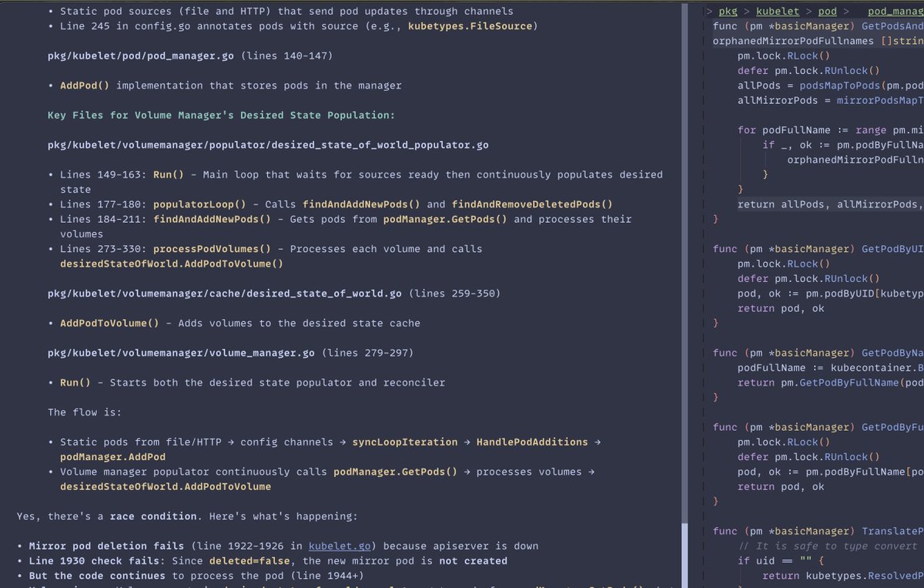Click path 'pkg/kubelet/pod/pod_manager.go'
This screenshot has height=588, width=924.
pyautogui.click(x=141, y=56)
